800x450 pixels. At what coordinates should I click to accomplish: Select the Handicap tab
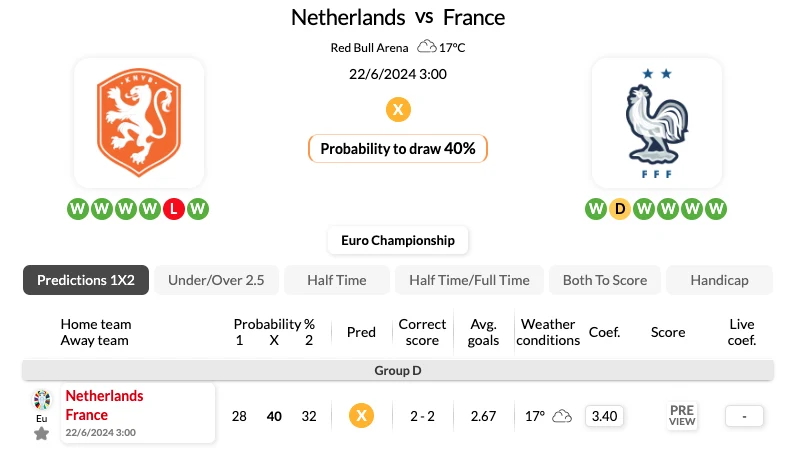(719, 280)
